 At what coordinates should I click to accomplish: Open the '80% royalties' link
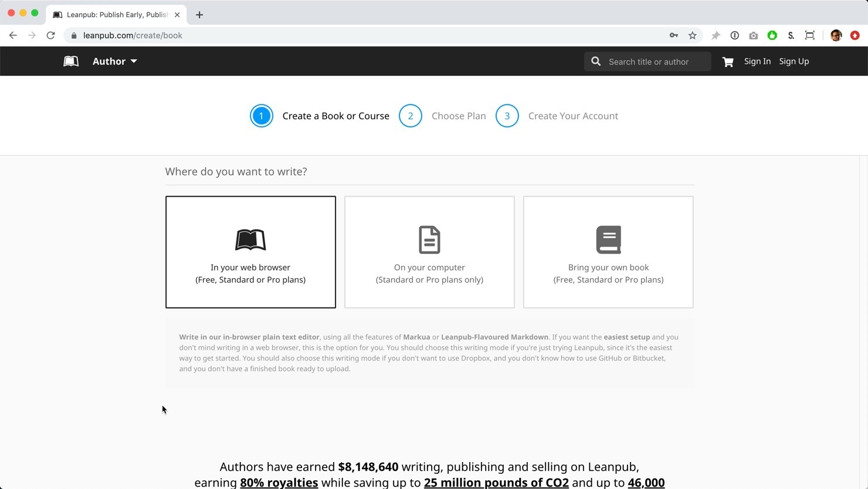coord(279,483)
